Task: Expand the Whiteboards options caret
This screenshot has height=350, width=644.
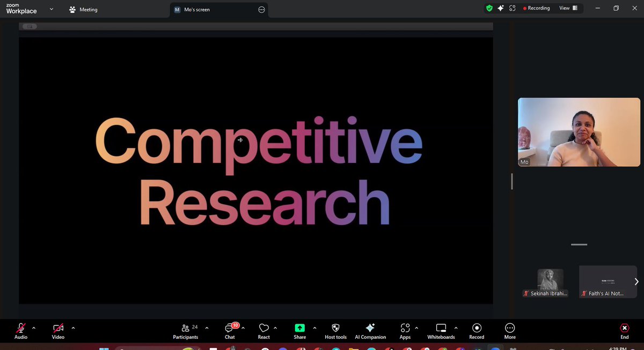Action: click(x=456, y=327)
